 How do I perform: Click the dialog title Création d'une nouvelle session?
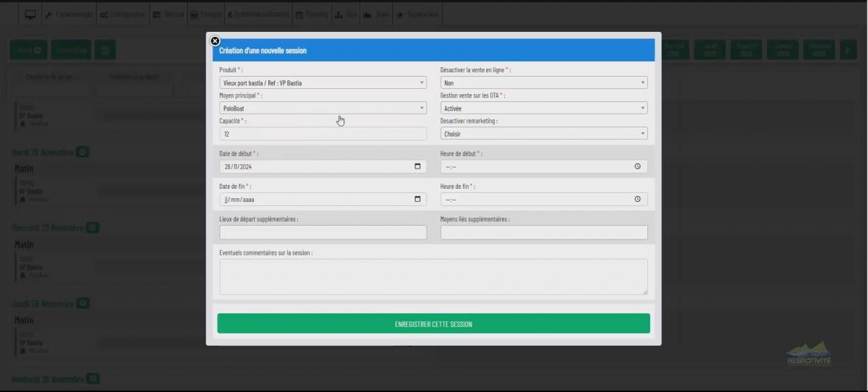(263, 51)
